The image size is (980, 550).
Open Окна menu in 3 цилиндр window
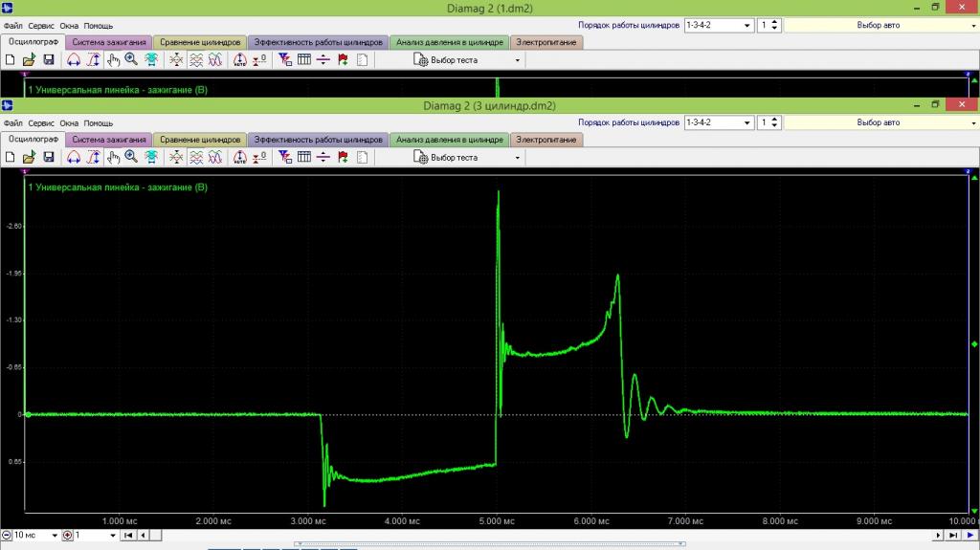[x=69, y=123]
